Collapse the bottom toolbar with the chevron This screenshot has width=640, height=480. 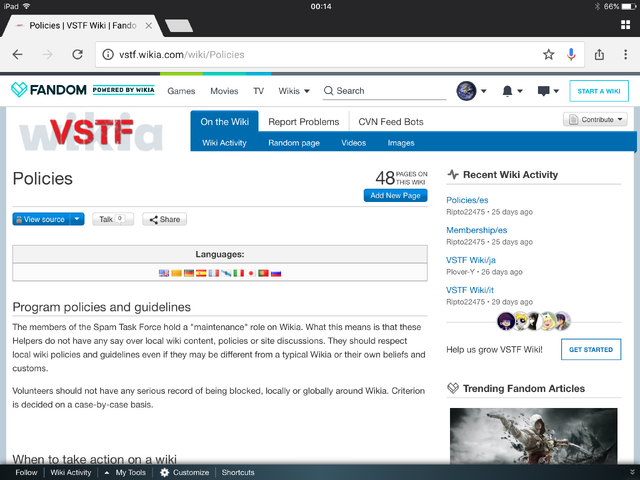(632, 472)
